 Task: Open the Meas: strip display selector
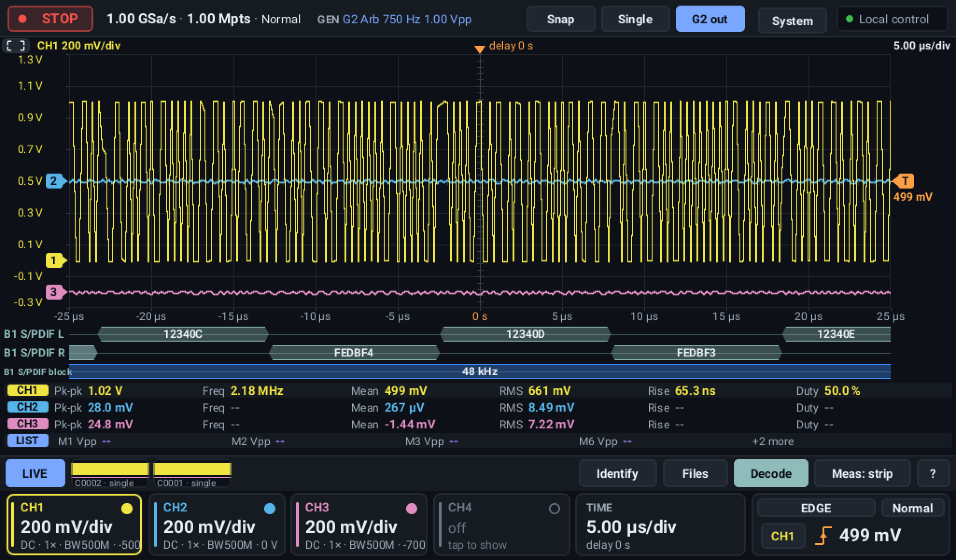tap(862, 474)
